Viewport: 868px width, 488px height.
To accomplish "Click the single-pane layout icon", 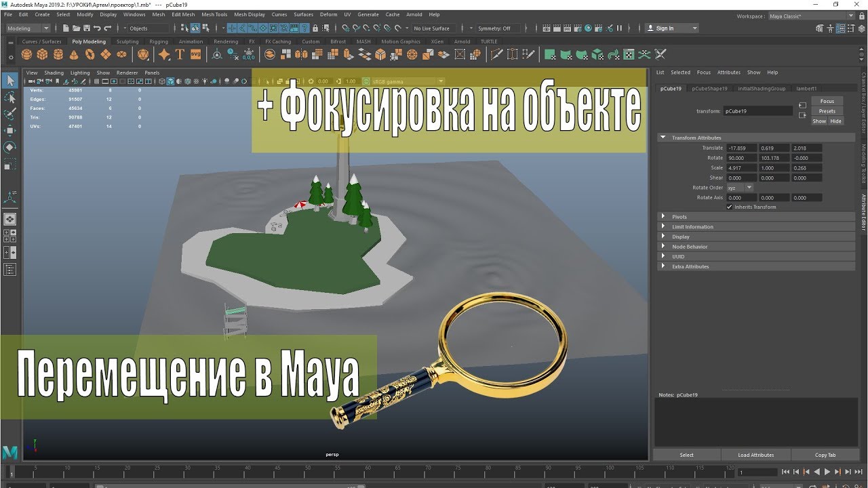I will point(10,219).
